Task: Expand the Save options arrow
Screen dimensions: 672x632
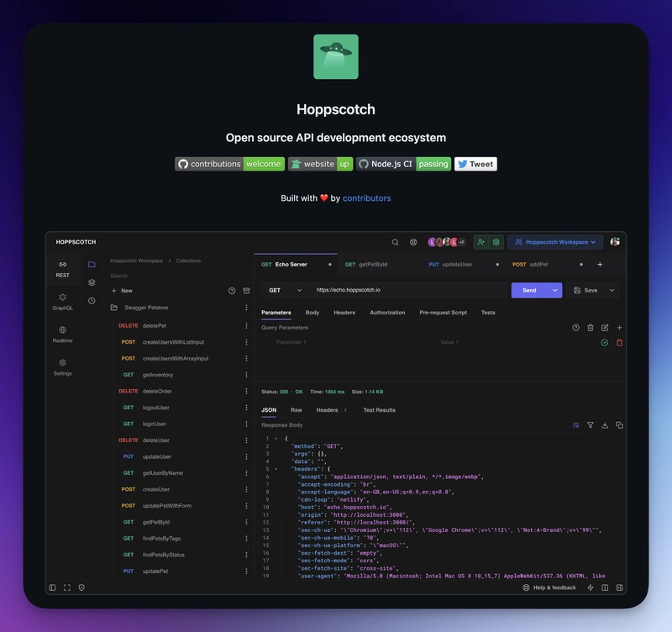Action: point(612,290)
